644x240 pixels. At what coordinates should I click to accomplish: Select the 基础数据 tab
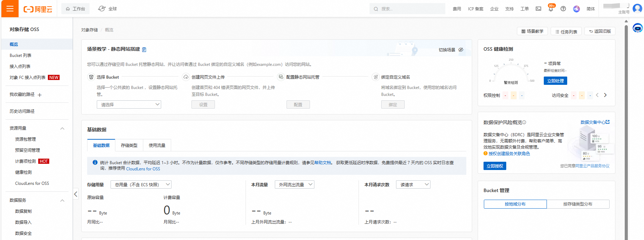coord(101,146)
